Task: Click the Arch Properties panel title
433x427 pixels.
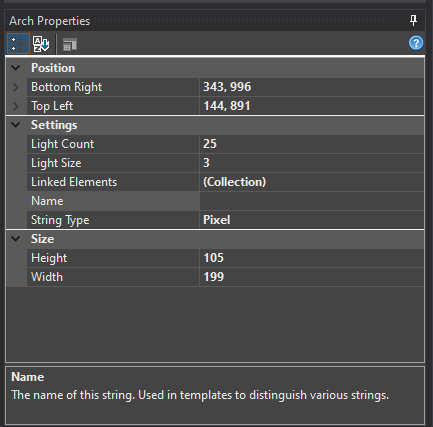Action: coord(49,21)
